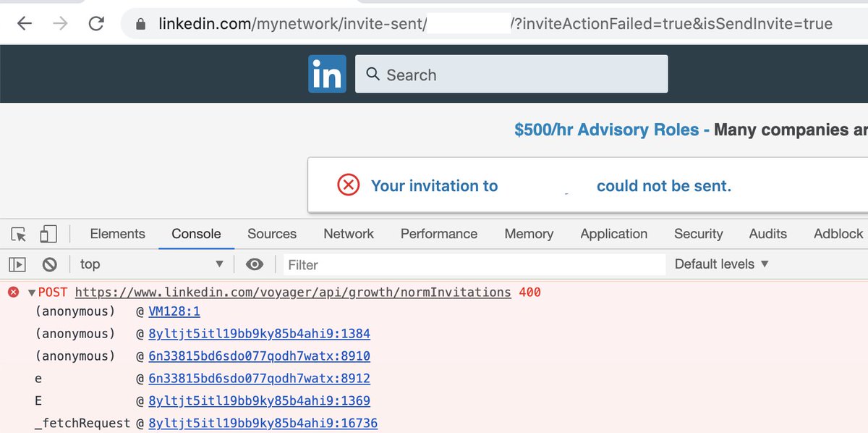View site info via the padlock icon

coord(141,24)
